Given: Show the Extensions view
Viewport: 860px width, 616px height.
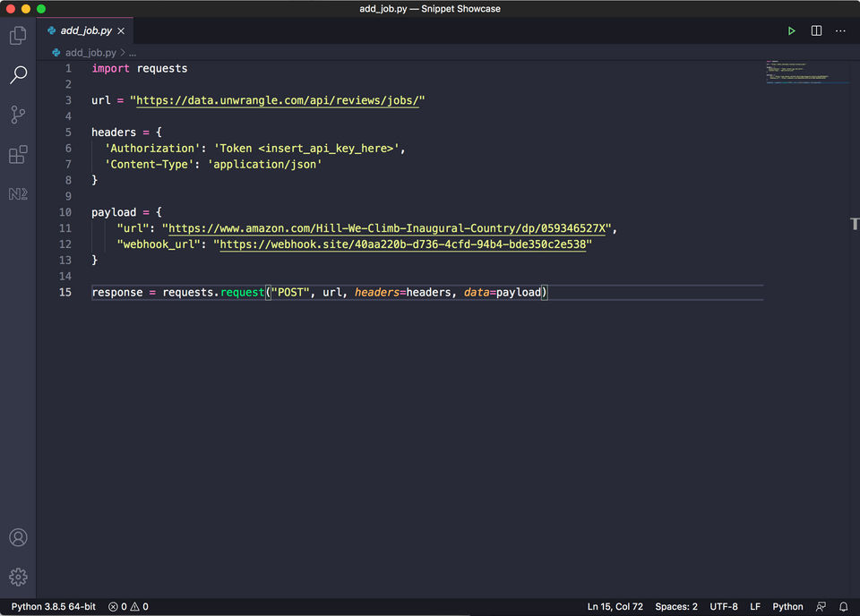Looking at the screenshot, I should [18, 155].
